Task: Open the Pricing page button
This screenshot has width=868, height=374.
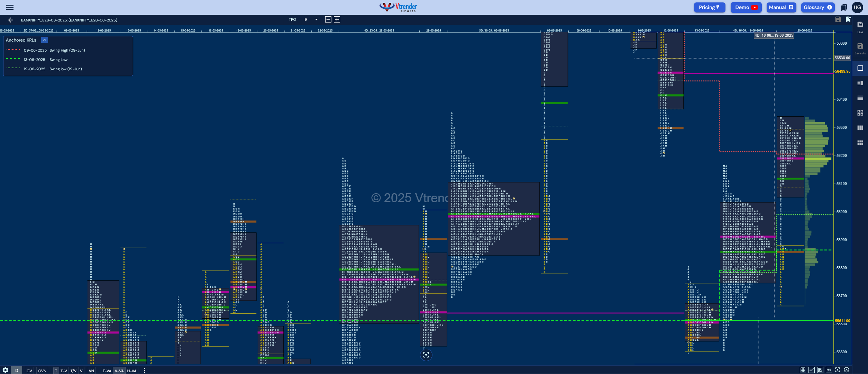Action: pos(709,7)
